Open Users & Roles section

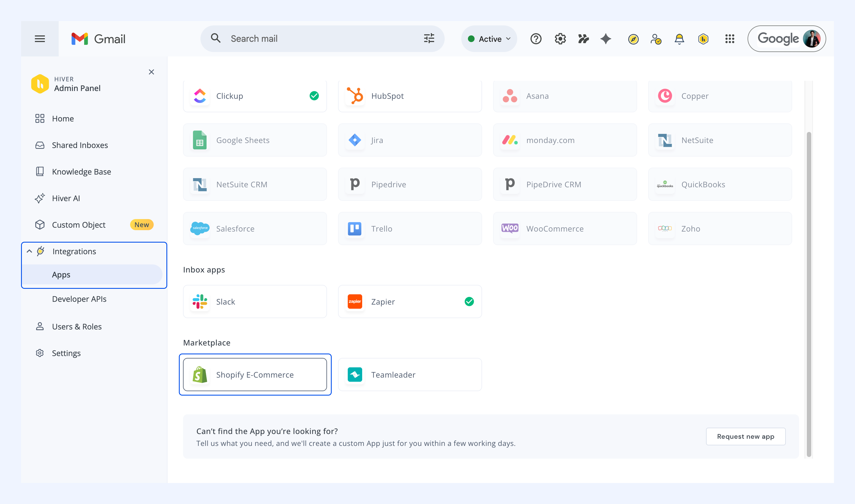coord(68,327)
